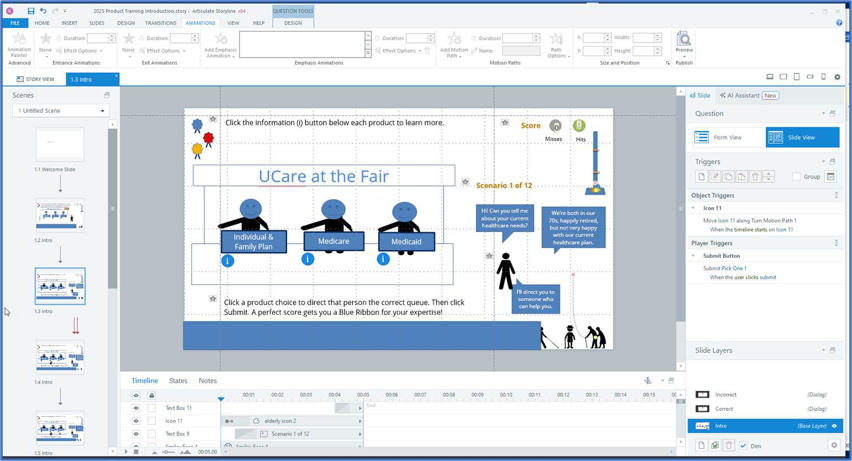Open the INSERT ribbon tab
852x461 pixels.
pyautogui.click(x=69, y=23)
